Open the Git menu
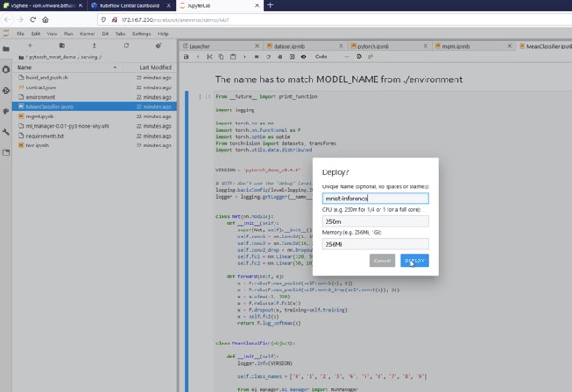 click(105, 34)
